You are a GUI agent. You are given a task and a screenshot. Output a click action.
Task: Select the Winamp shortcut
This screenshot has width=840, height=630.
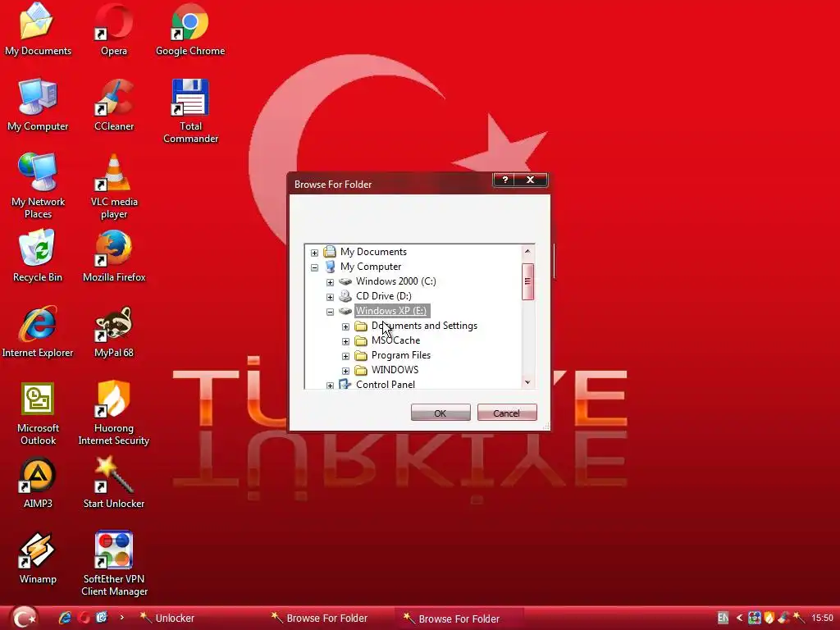[38, 558]
